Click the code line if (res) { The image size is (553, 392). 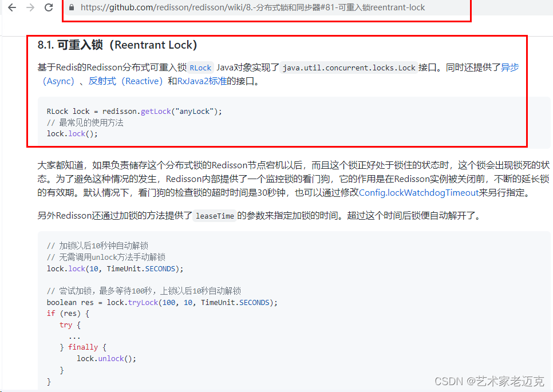[68, 314]
